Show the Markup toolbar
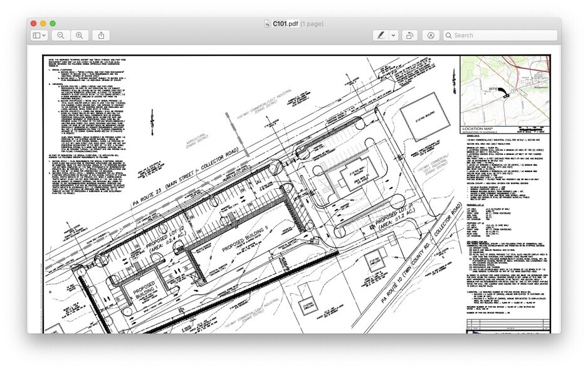Image resolution: width=588 pixels, height=369 pixels. [x=431, y=36]
